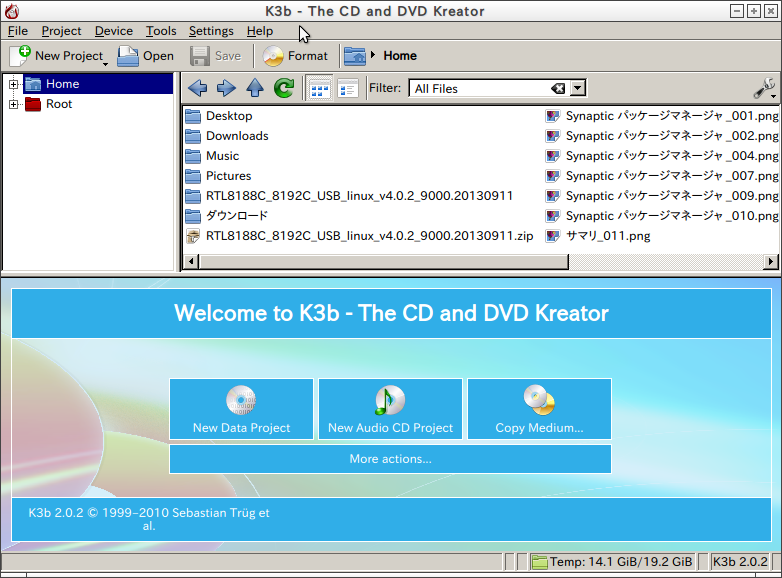Go back with the left arrow icon
782x578 pixels.
pos(197,88)
